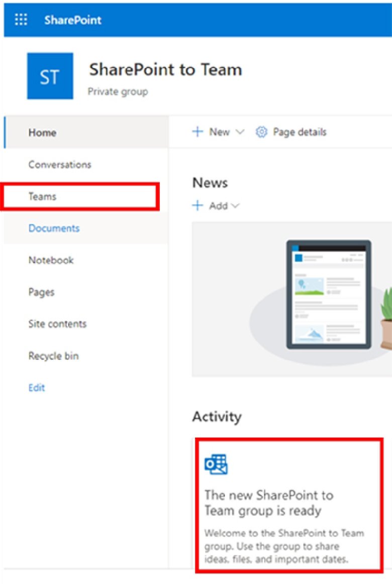The image size is (392, 584).
Task: Click the plus icon beside New
Action: click(198, 132)
